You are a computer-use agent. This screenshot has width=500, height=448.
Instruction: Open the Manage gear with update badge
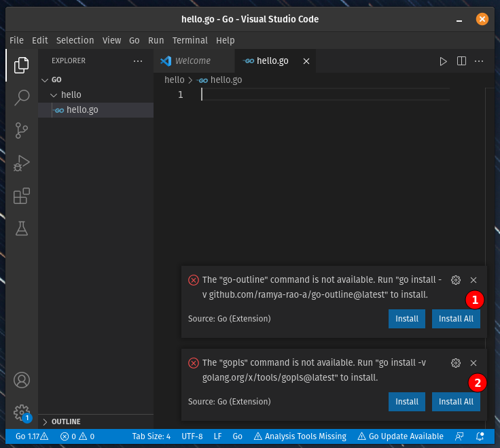coord(21,413)
